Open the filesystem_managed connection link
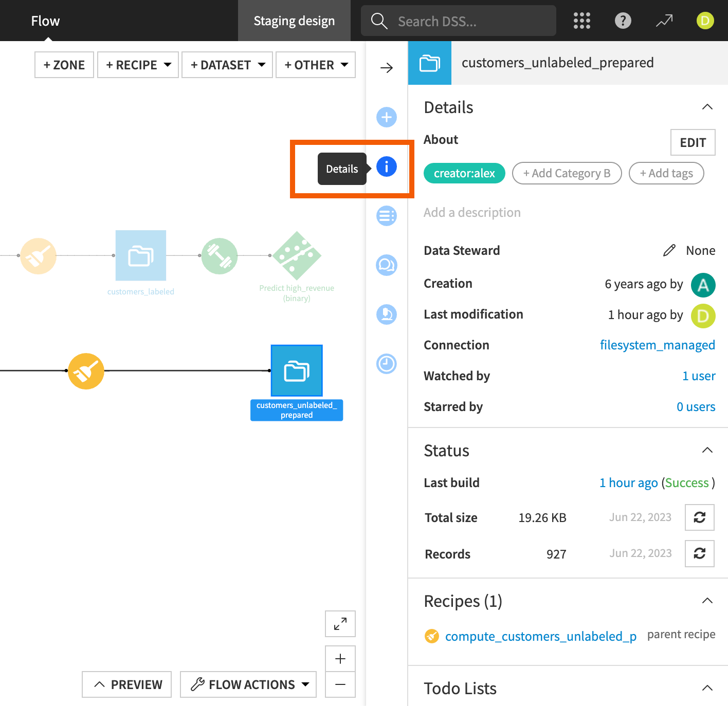728x706 pixels. [658, 345]
